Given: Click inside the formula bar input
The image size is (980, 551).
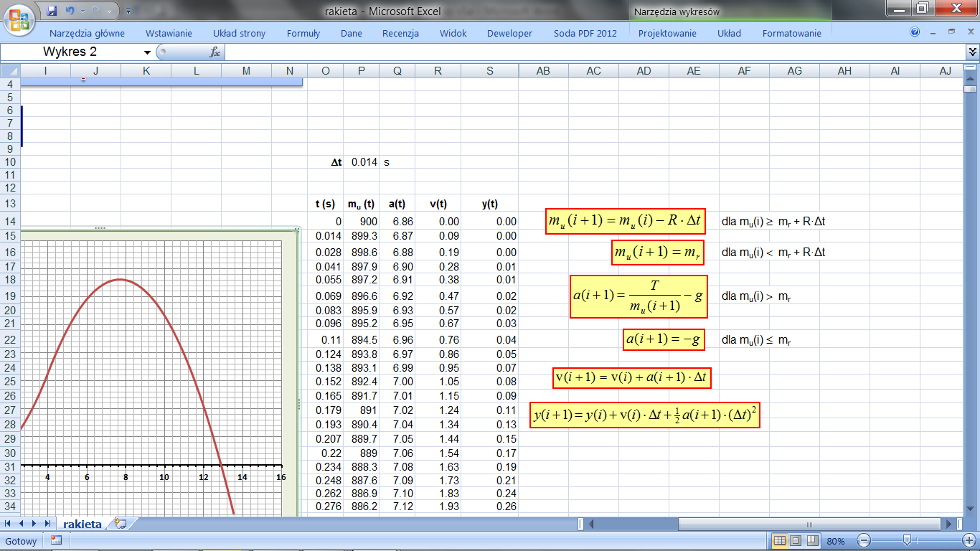Looking at the screenshot, I should click(x=595, y=52).
